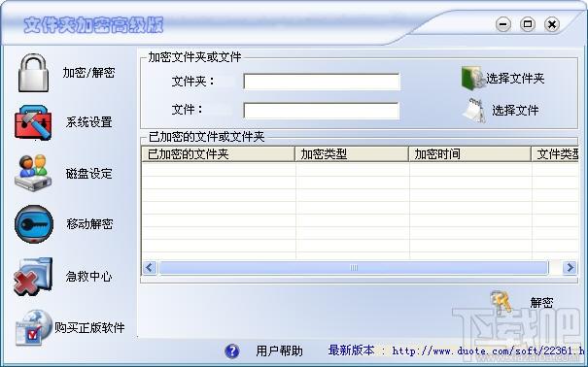
Task: Maximize the 文件夹加密高级版 window
Action: (x=527, y=24)
